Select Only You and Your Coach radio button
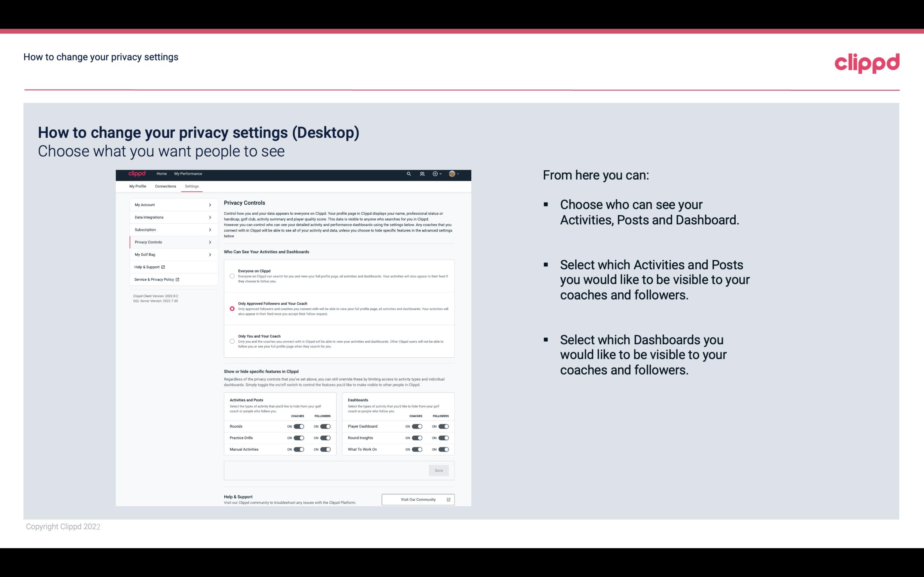The width and height of the screenshot is (924, 577). click(x=232, y=340)
